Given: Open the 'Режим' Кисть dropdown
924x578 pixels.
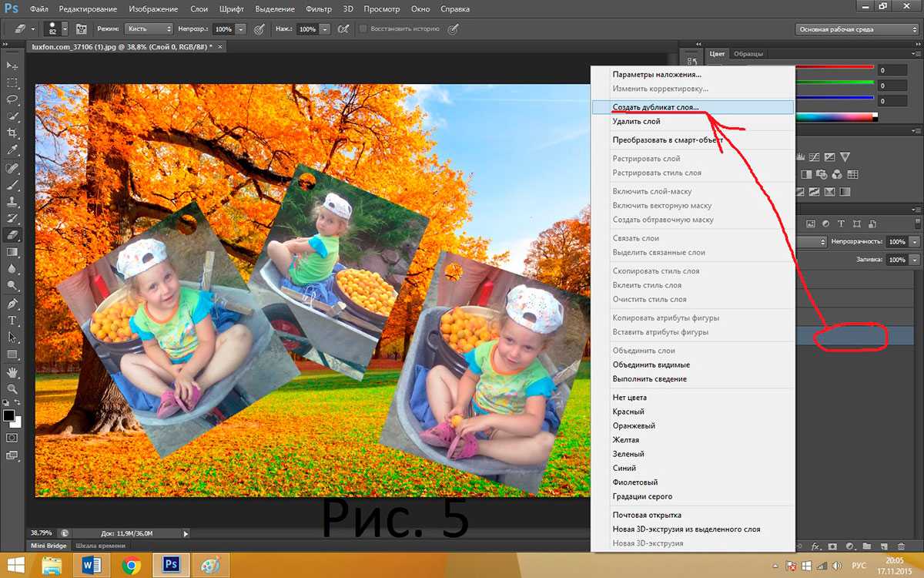Looking at the screenshot, I should pyautogui.click(x=146, y=29).
